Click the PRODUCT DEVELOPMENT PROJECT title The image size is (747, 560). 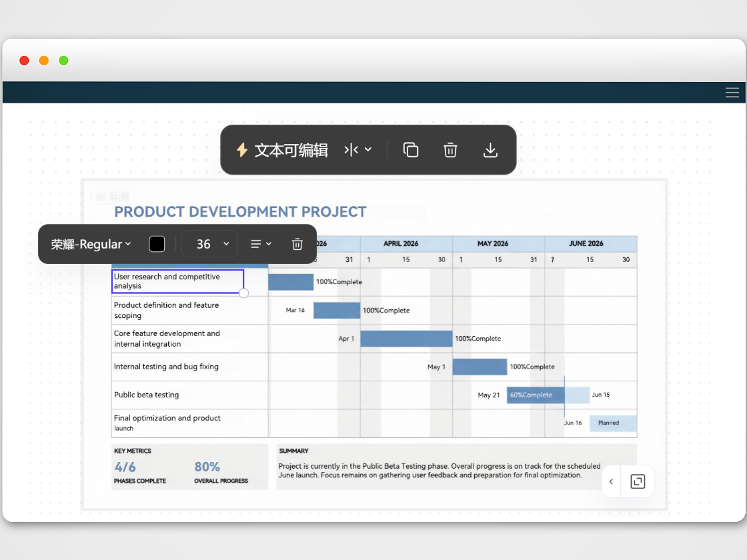(x=240, y=212)
